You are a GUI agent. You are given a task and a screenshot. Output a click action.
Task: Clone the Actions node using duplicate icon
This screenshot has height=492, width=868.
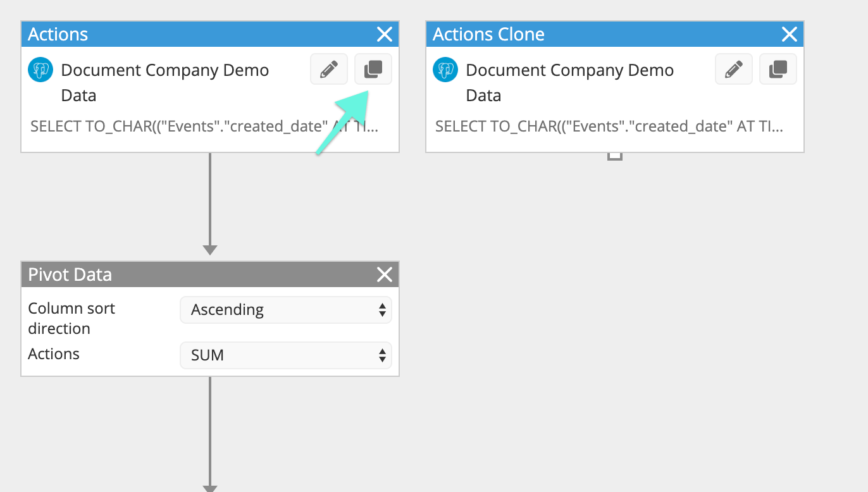click(373, 69)
